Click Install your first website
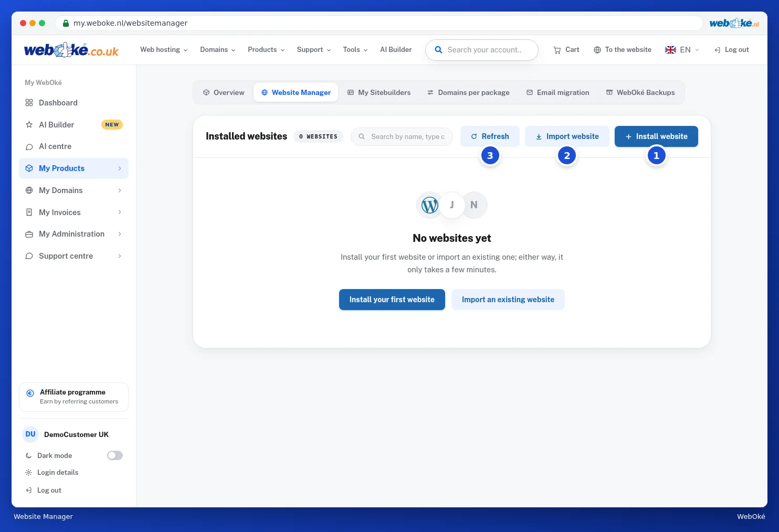779x532 pixels. (x=392, y=300)
